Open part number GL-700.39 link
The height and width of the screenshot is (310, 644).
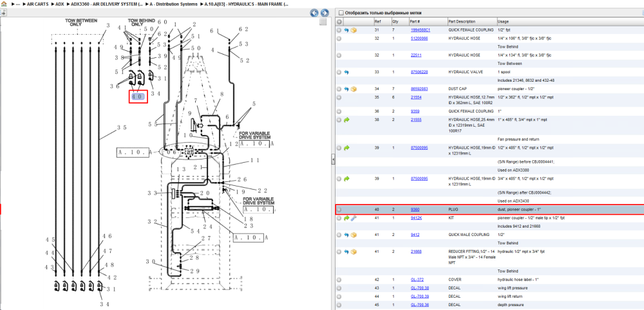pyautogui.click(x=420, y=296)
